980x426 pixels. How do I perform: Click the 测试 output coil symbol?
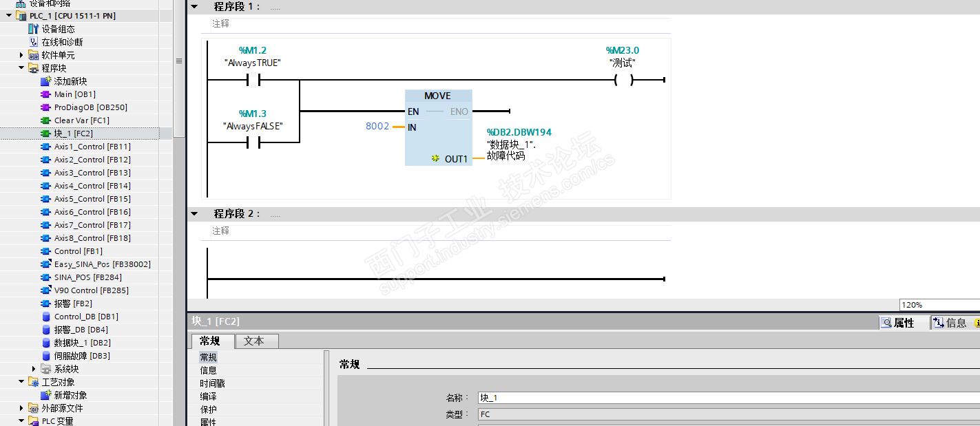tap(623, 80)
